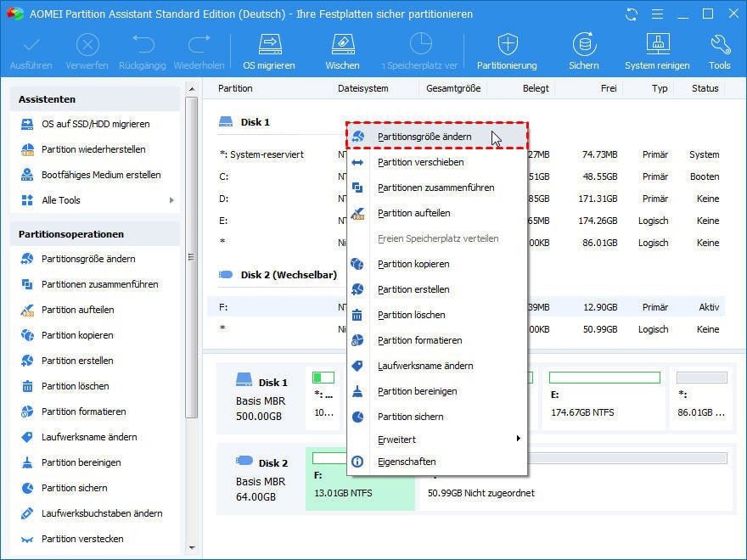Sort by the Frei column header
This screenshot has height=560, width=747.
tap(609, 88)
